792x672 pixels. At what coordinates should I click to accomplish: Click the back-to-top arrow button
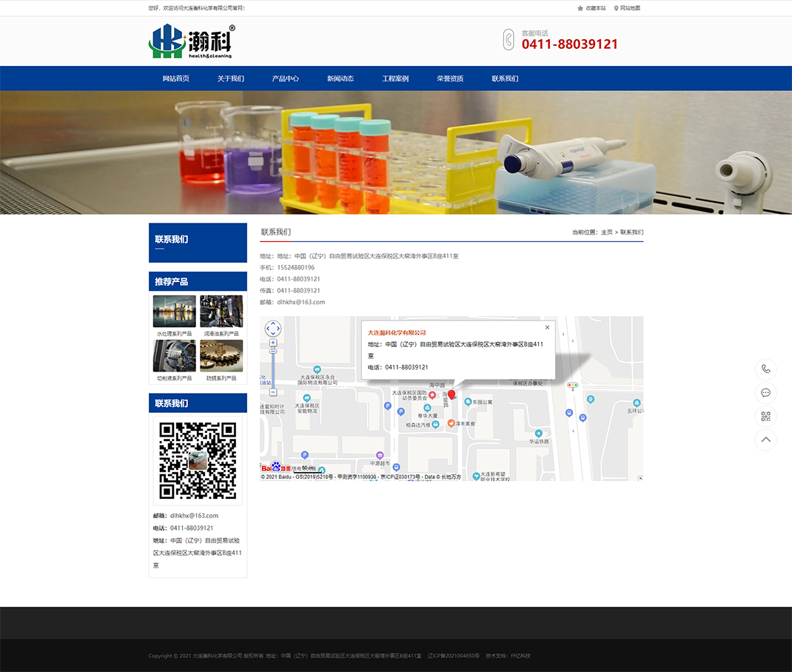coord(765,440)
